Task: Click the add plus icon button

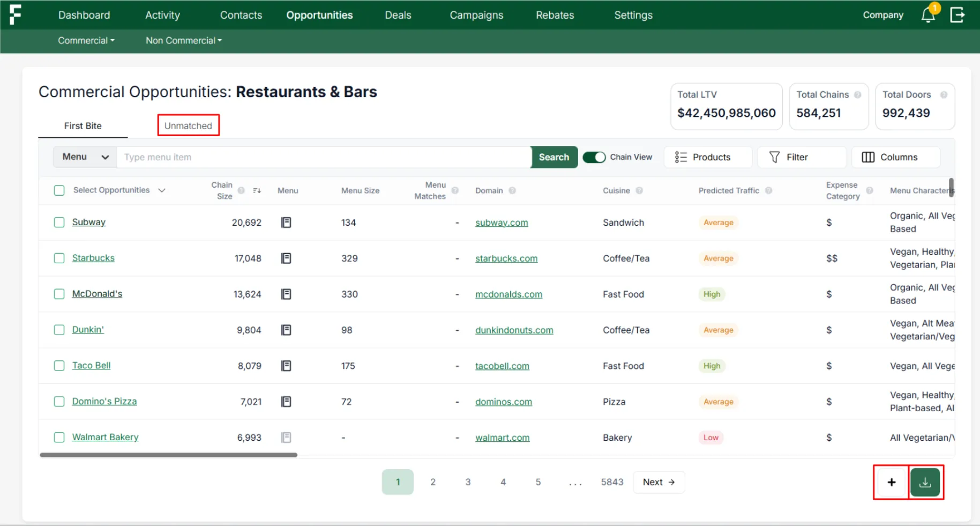Action: pyautogui.click(x=892, y=482)
